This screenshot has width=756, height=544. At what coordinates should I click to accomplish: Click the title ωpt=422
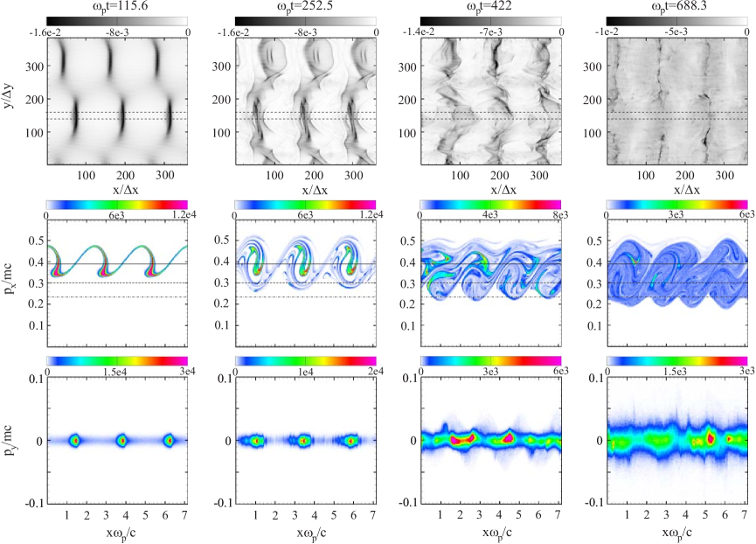click(489, 7)
